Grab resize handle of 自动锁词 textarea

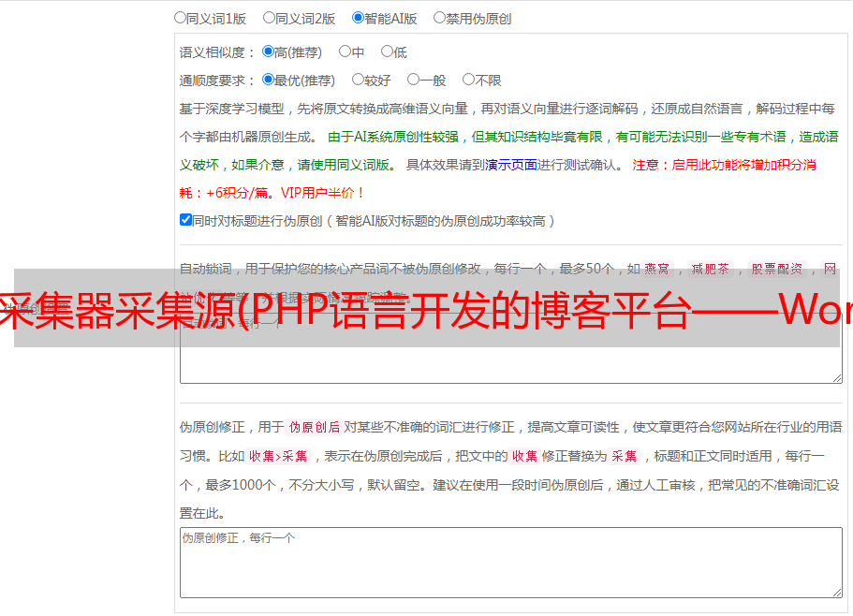pos(837,378)
